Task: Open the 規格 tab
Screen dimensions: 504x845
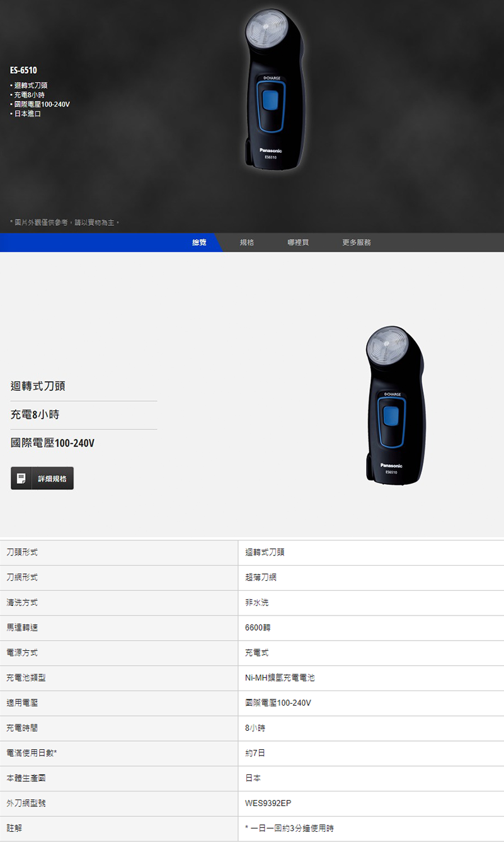Action: (x=247, y=243)
